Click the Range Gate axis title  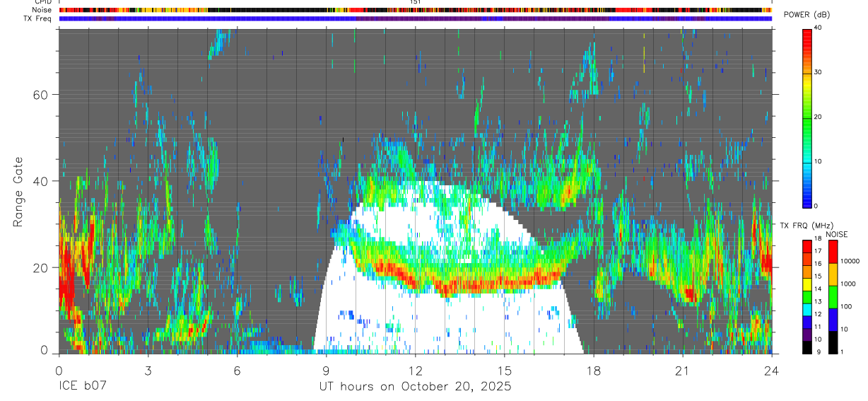(x=18, y=192)
